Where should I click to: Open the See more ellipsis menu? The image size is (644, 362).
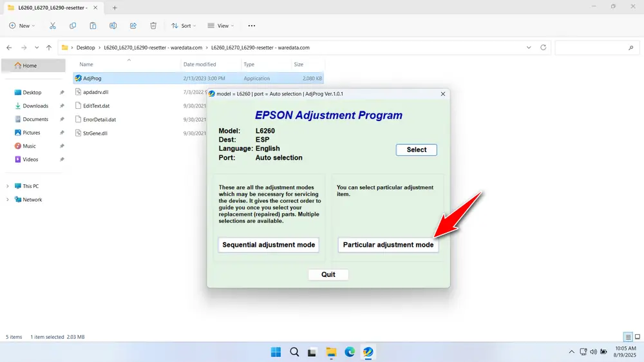coord(251,26)
